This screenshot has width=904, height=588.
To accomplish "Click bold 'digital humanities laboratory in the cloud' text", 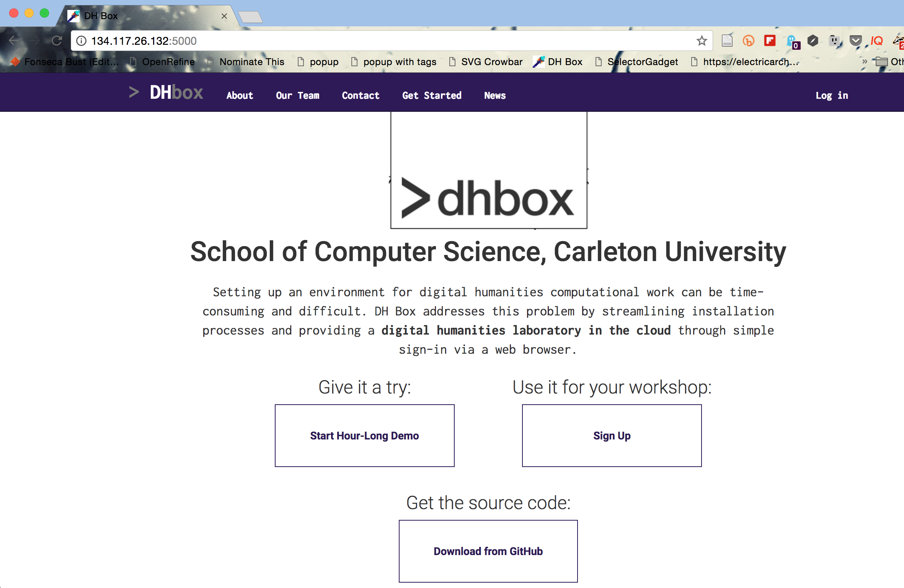I will (526, 330).
